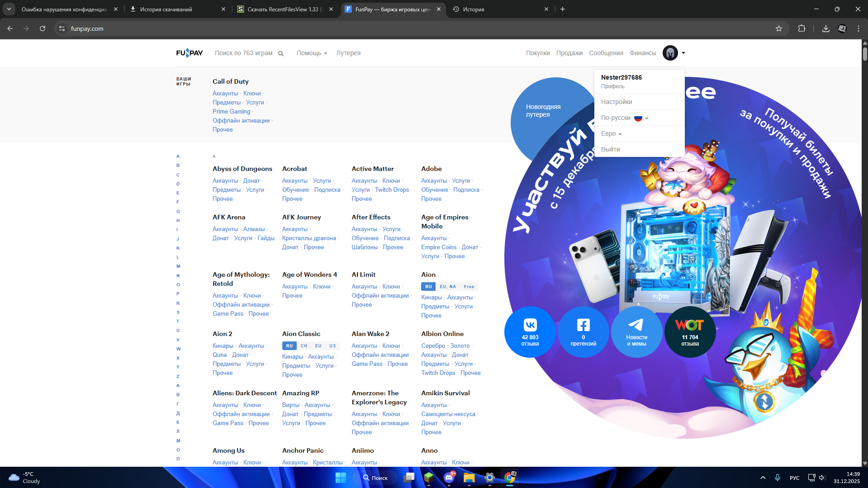This screenshot has width=868, height=488.
Task: Bookmark this page with the star icon
Action: (x=779, y=28)
